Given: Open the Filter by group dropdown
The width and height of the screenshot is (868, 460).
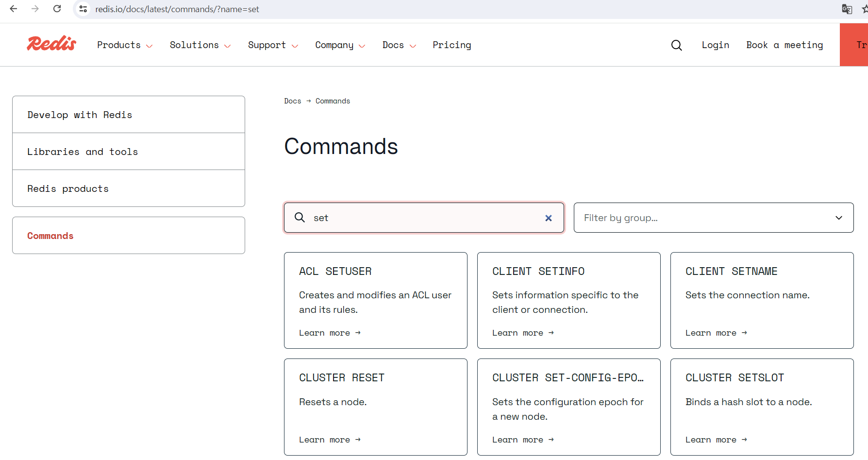Looking at the screenshot, I should tap(714, 218).
